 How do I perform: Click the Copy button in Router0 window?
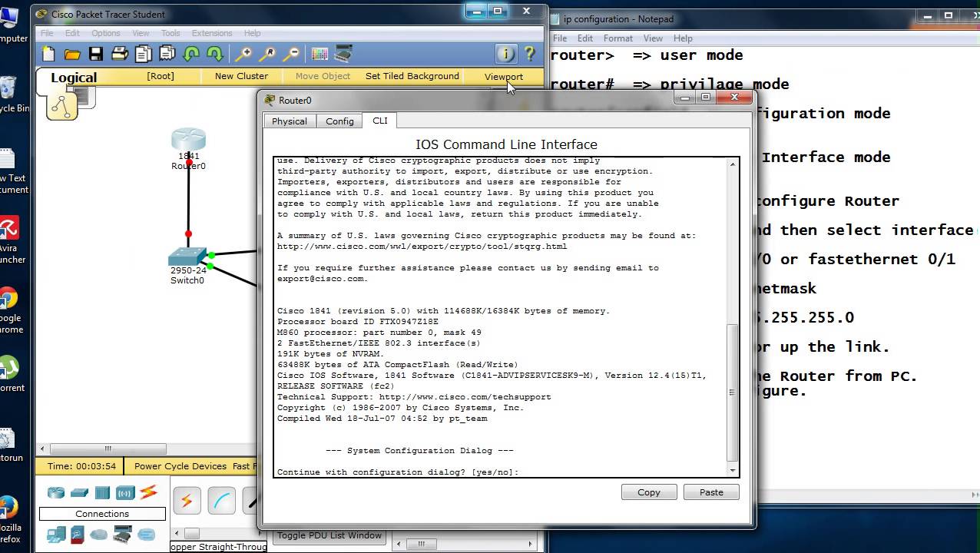(649, 492)
